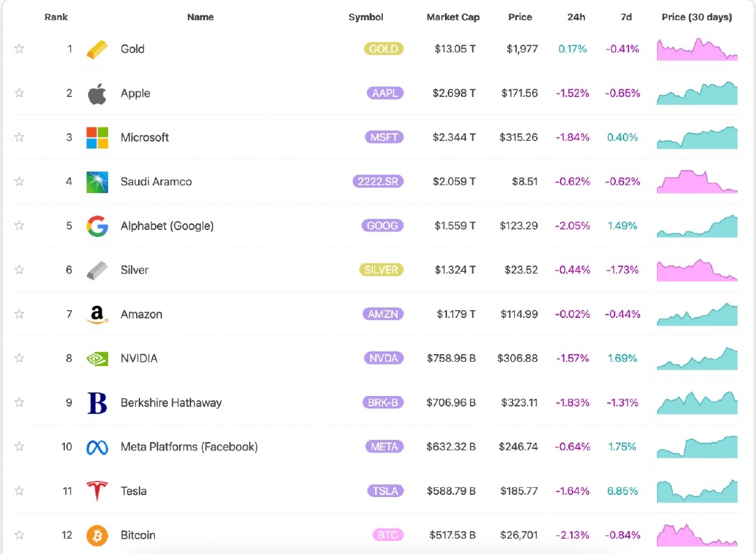The image size is (756, 557).
Task: Sort by Rank column header
Action: pos(56,17)
